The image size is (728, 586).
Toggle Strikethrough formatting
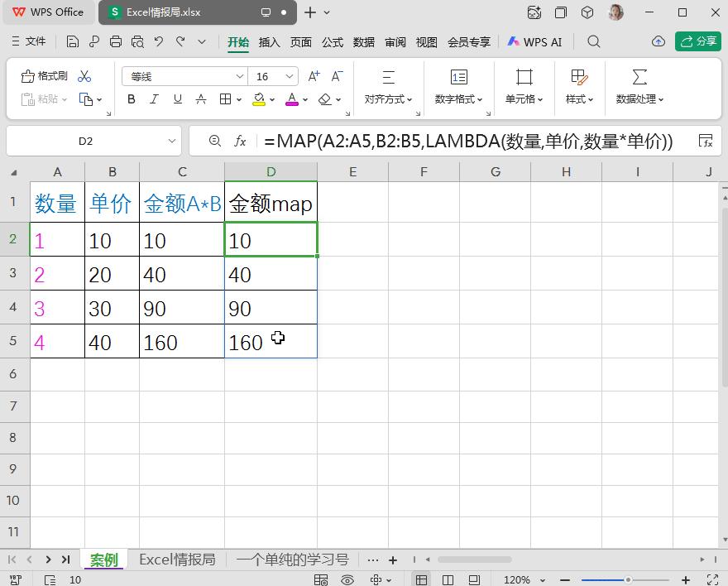coord(200,98)
